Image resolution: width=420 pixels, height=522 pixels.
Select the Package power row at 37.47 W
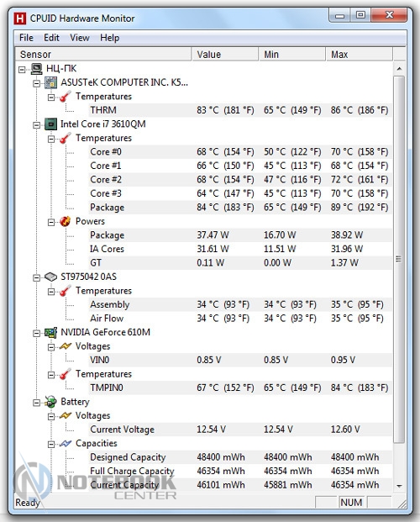(239, 235)
